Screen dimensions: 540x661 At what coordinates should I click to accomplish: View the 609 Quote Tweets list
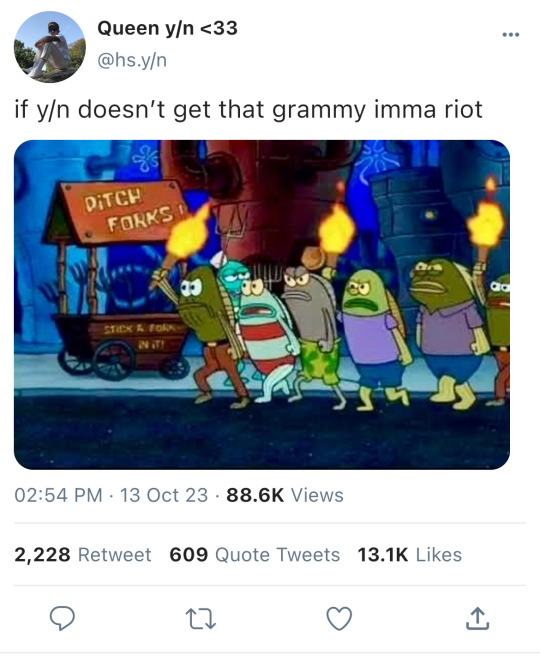point(255,555)
